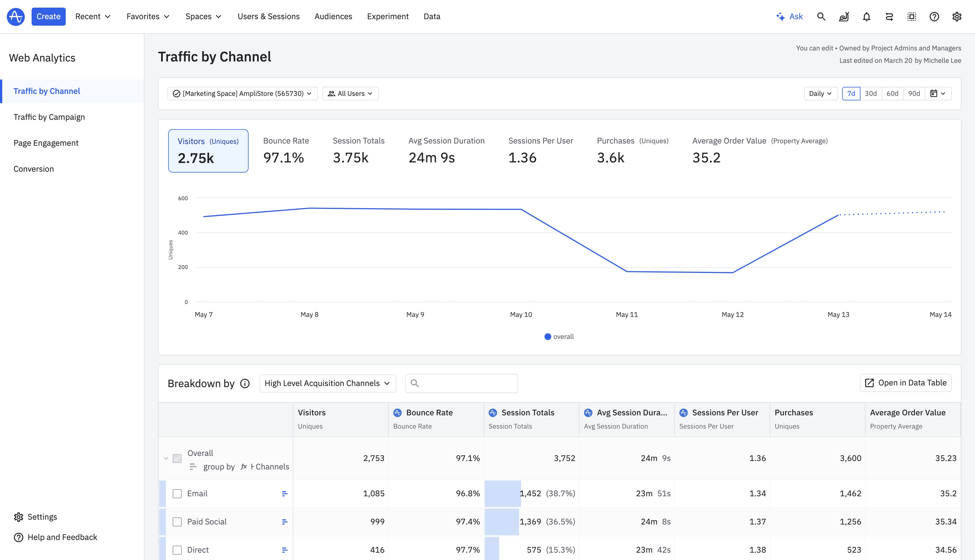Click the Create button
Viewport: 975px width, 560px height.
pyautogui.click(x=49, y=17)
